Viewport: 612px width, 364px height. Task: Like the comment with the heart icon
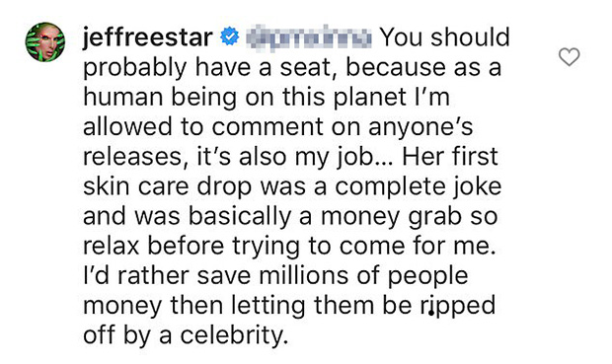click(x=570, y=57)
